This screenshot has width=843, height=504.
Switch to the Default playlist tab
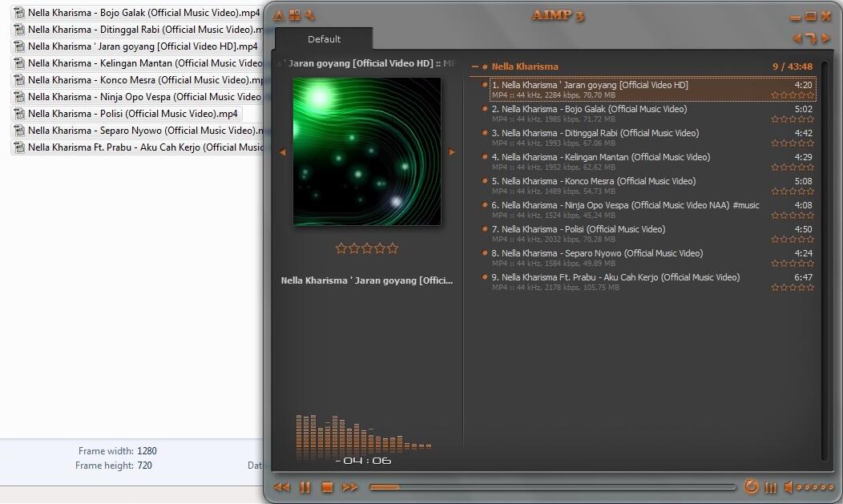coord(324,38)
